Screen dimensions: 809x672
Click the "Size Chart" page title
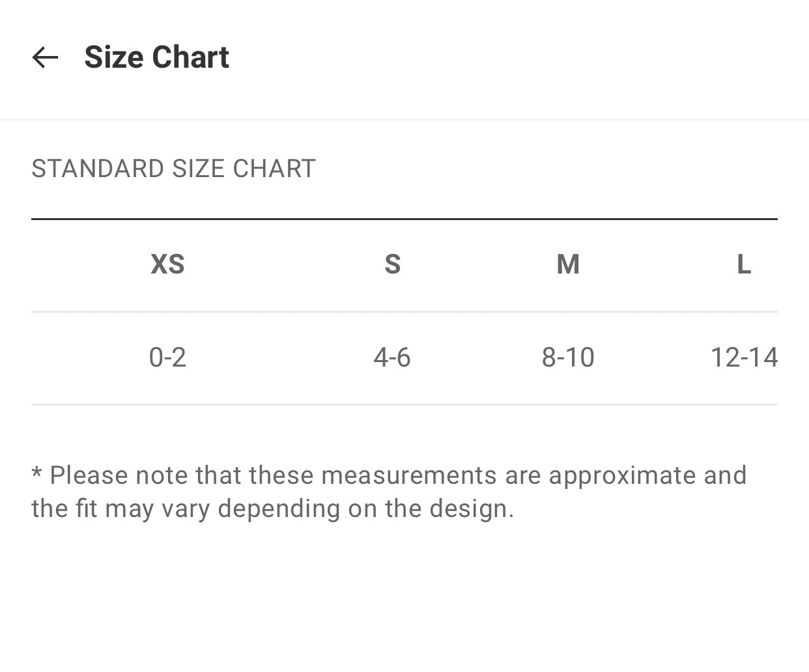pyautogui.click(x=156, y=57)
